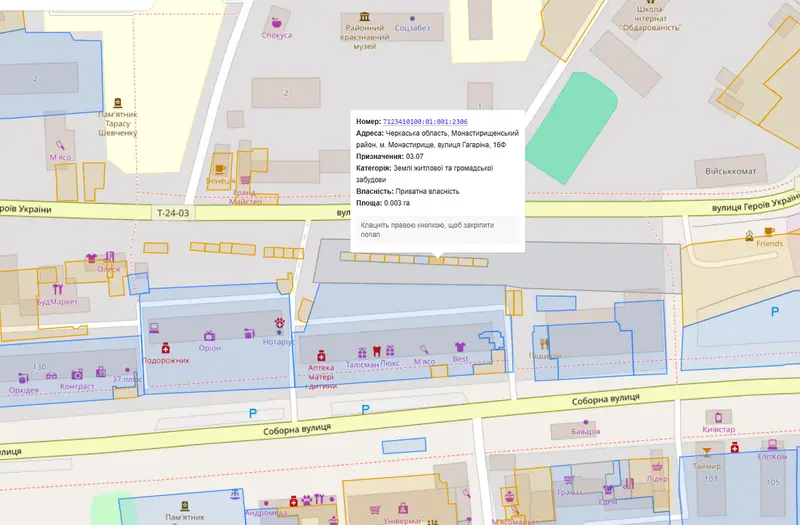Click the М'ясо icon beside Best
Viewport: 800px width, 525px height.
(x=424, y=349)
